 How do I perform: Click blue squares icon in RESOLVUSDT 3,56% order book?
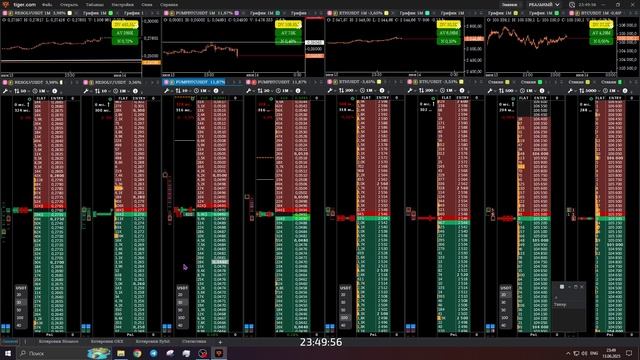86,327
